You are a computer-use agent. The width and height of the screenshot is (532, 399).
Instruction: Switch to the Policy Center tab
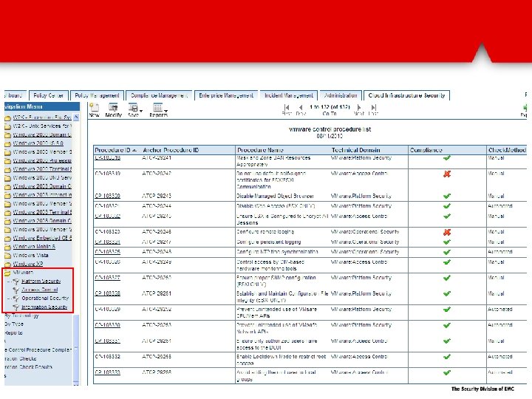click(x=49, y=95)
